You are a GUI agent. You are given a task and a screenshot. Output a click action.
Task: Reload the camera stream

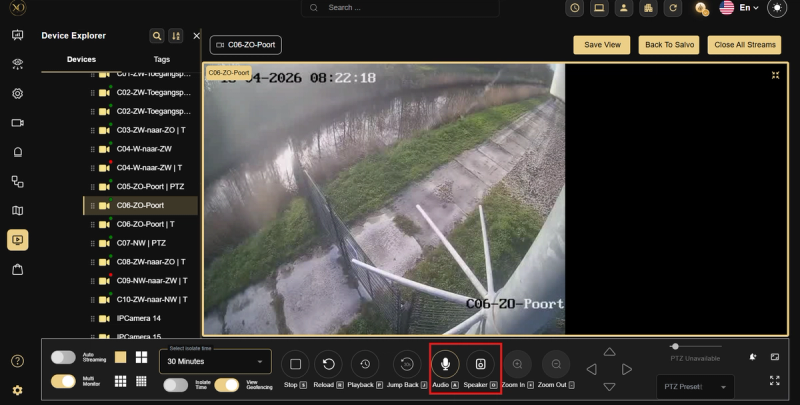pyautogui.click(x=329, y=364)
